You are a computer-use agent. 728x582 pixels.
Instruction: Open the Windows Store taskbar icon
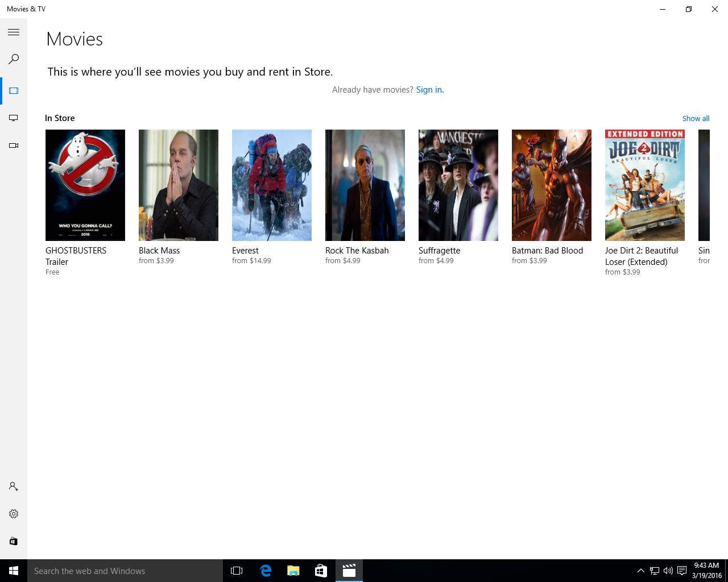point(321,571)
